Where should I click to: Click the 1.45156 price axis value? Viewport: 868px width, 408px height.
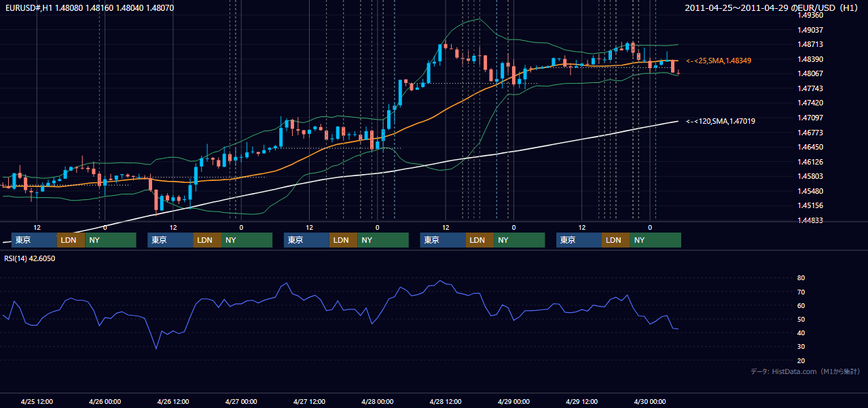coord(810,205)
